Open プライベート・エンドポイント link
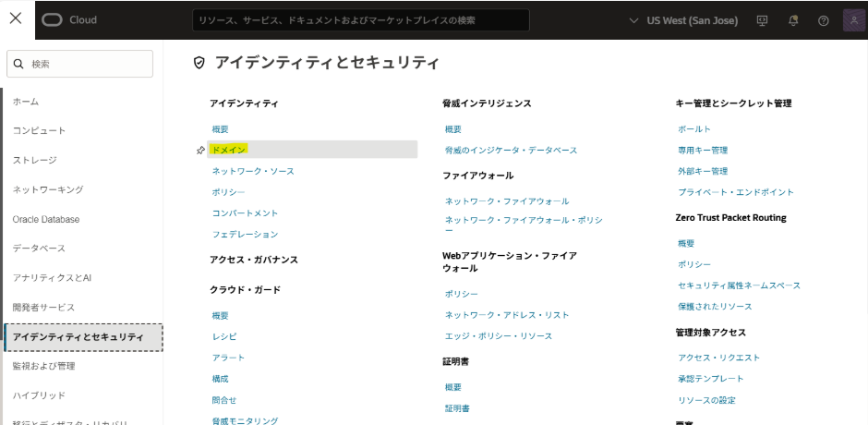The height and width of the screenshot is (425, 868). (x=736, y=192)
